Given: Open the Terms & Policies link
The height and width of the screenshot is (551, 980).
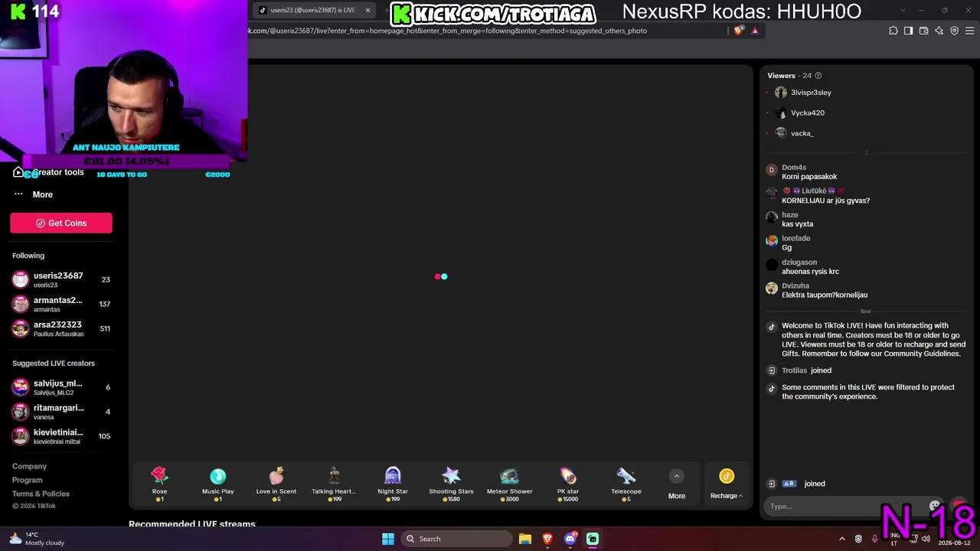Looking at the screenshot, I should (41, 494).
